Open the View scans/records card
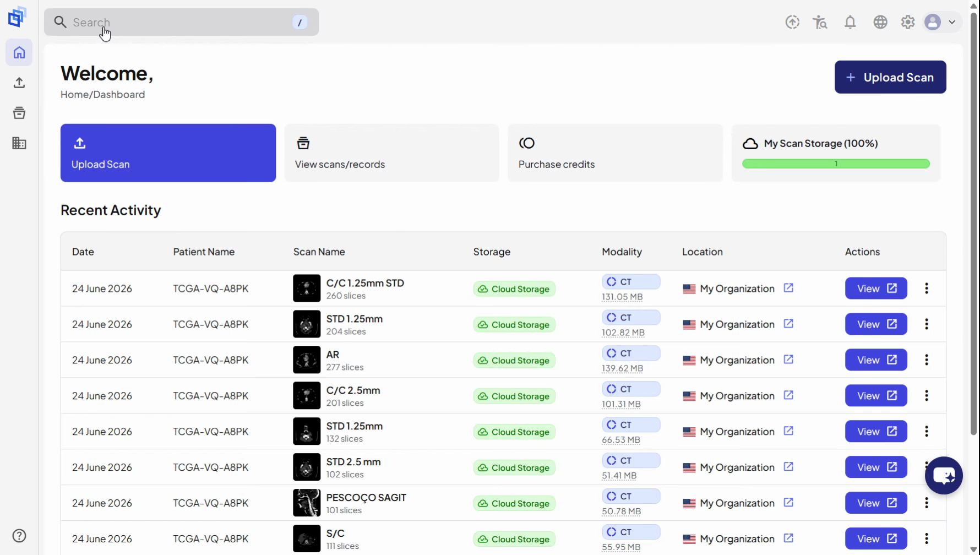980x555 pixels. click(x=391, y=153)
